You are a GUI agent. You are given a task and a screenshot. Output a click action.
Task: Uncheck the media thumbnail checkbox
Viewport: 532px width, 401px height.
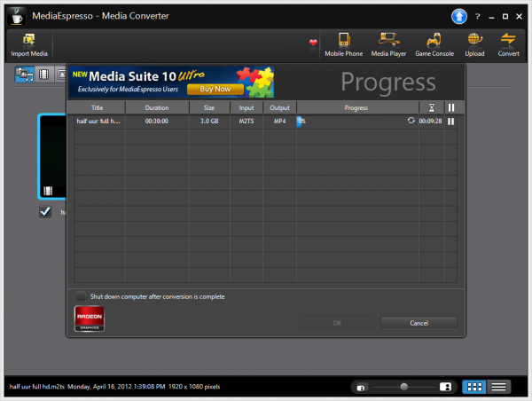[45, 212]
